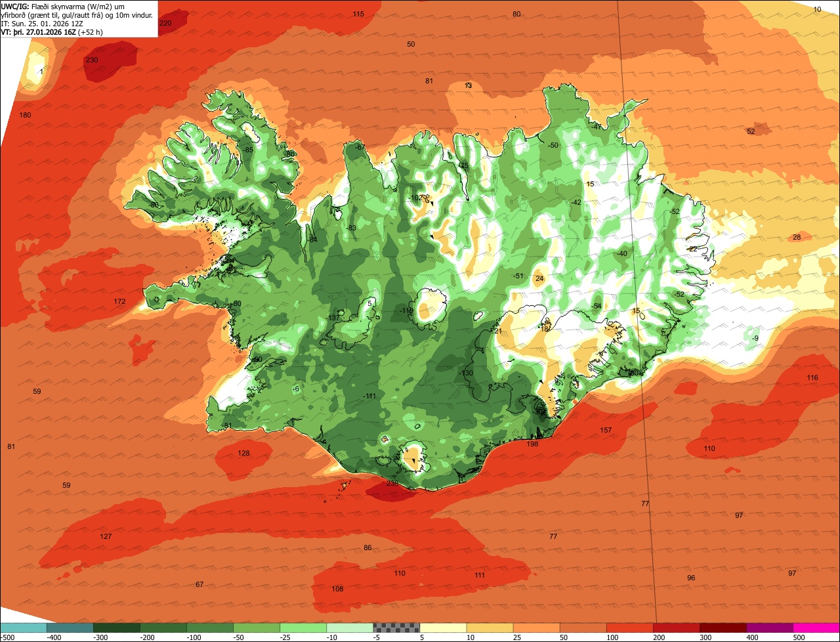Click the -111 value in south Iceland
The width and height of the screenshot is (840, 642).
[x=369, y=396]
